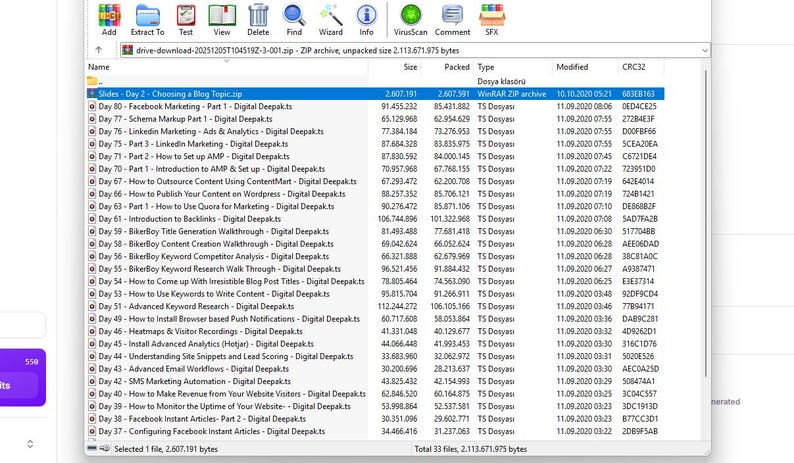Sort by Packed column header
The height and width of the screenshot is (463, 794).
tap(447, 67)
